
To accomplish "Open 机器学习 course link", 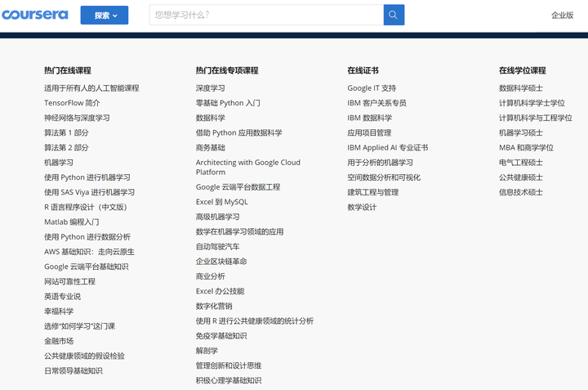I will coord(59,163).
